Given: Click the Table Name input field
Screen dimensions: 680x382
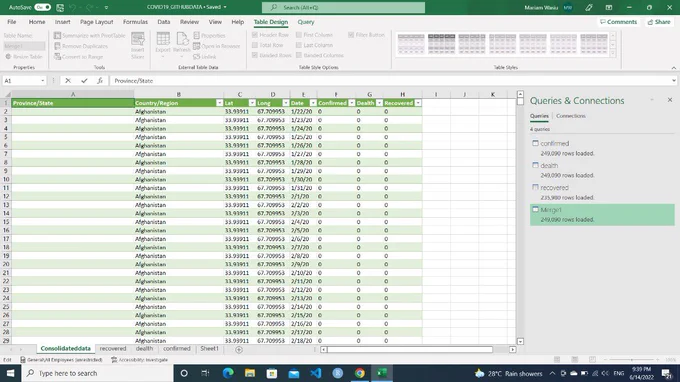Looking at the screenshot, I should [x=24, y=46].
